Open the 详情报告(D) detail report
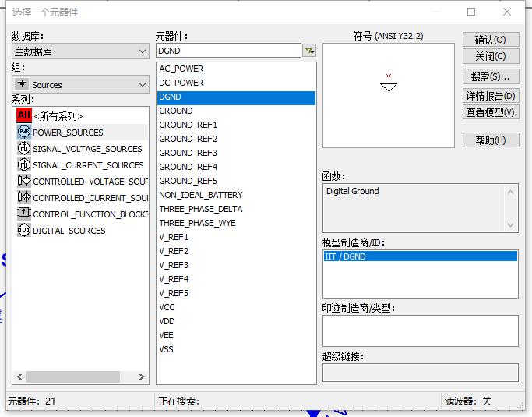Viewport: 532px width, 417px height. point(491,96)
